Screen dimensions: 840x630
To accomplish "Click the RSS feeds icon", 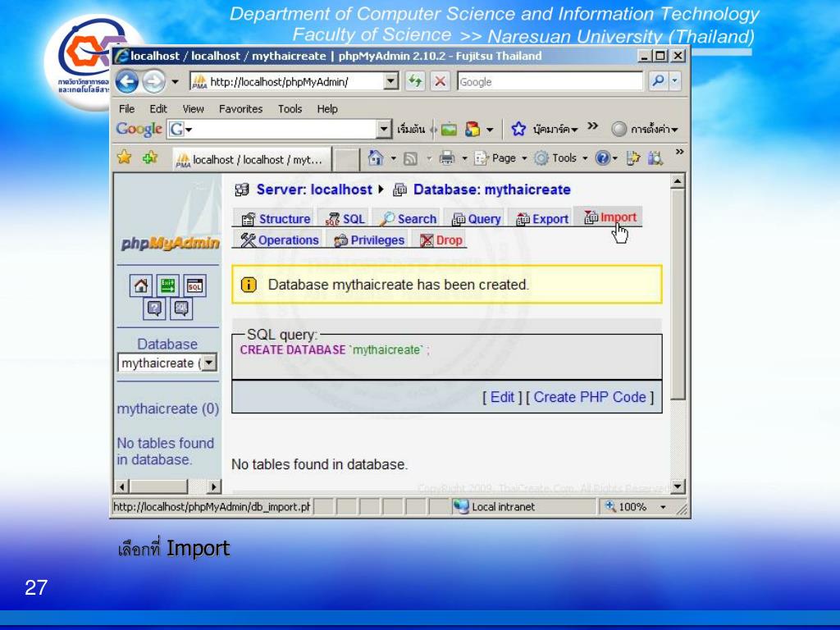I will (410, 158).
